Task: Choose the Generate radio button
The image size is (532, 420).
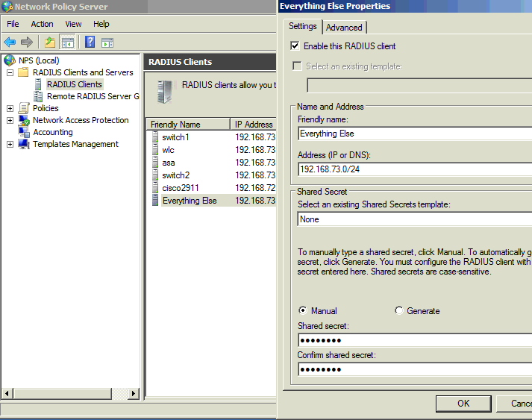Action: coord(399,311)
